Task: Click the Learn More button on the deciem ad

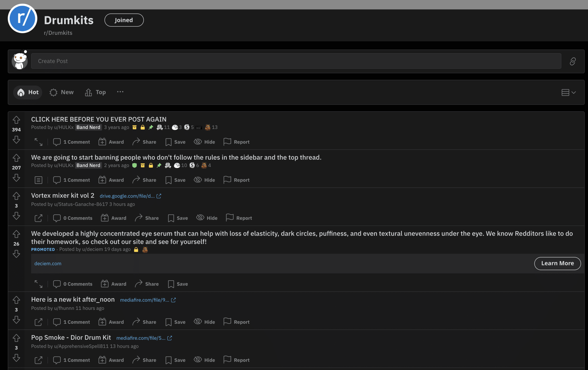Action: pos(557,263)
